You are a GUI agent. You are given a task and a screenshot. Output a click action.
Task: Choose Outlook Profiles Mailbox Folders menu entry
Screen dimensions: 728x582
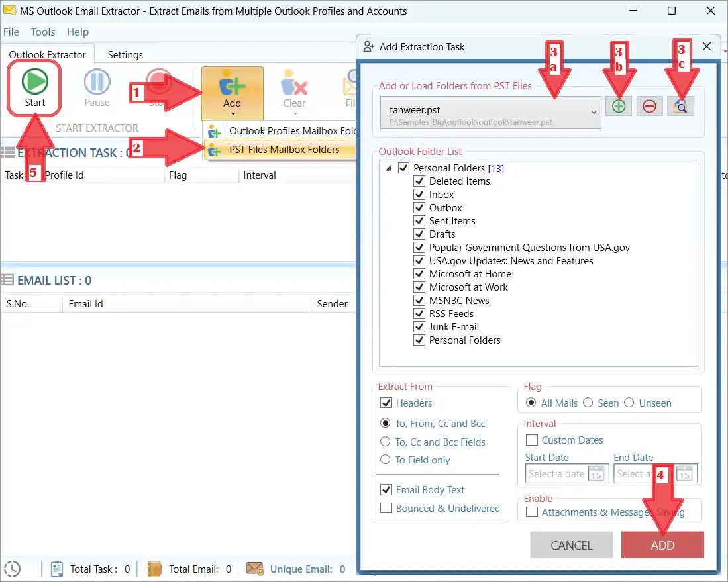point(281,131)
